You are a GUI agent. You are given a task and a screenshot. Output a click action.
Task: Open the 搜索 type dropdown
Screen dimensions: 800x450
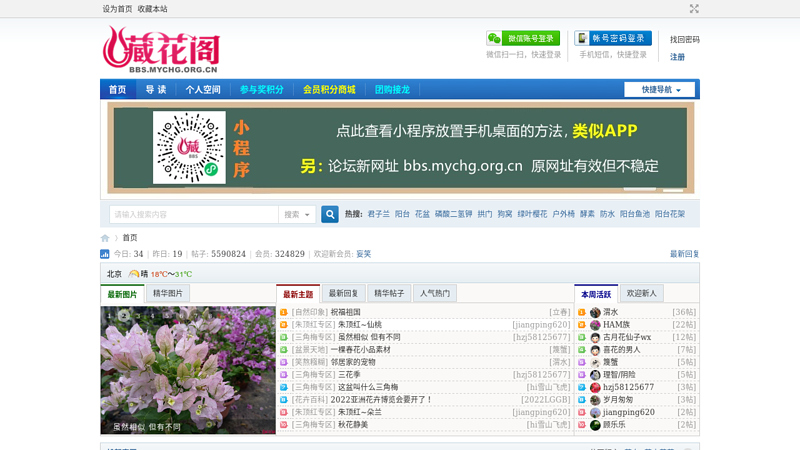click(x=297, y=215)
